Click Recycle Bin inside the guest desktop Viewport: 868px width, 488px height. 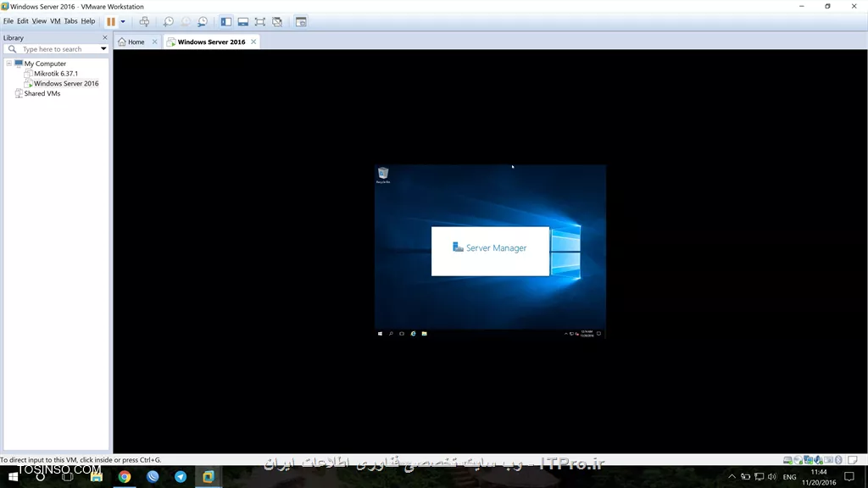click(383, 175)
